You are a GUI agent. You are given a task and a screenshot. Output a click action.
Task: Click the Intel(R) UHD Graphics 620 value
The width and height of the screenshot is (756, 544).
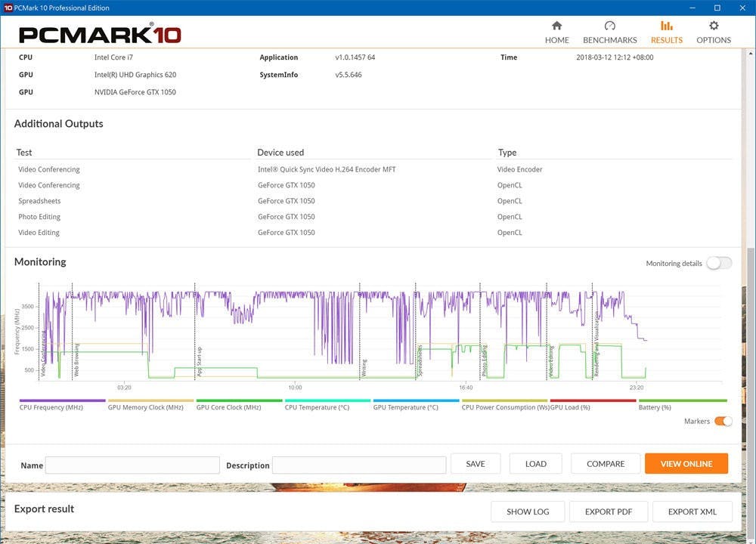[x=135, y=75]
